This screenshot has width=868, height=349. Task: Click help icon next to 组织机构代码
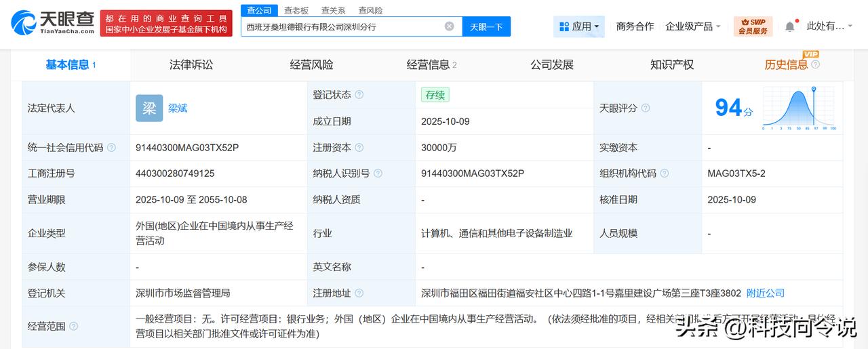664,173
